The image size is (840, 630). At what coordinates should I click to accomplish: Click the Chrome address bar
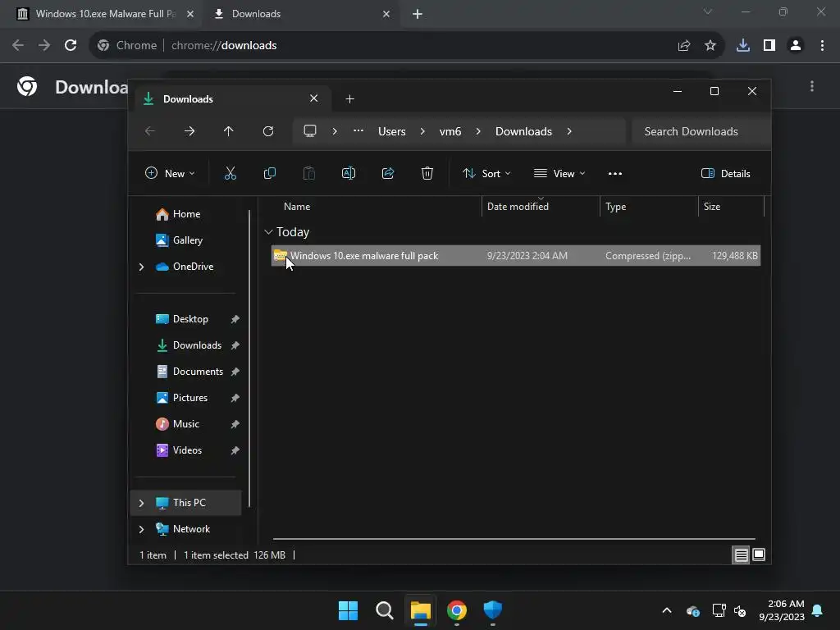(407, 46)
